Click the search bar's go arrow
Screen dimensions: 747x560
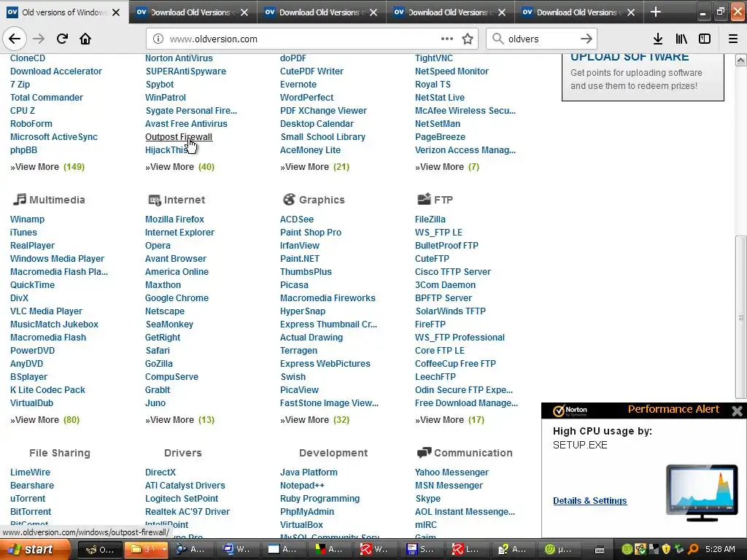[x=587, y=39]
